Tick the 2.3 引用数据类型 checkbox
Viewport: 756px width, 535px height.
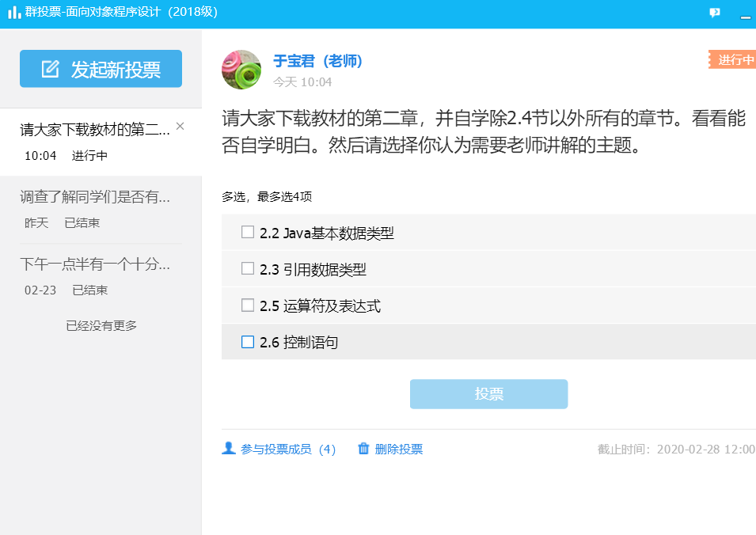pos(248,268)
